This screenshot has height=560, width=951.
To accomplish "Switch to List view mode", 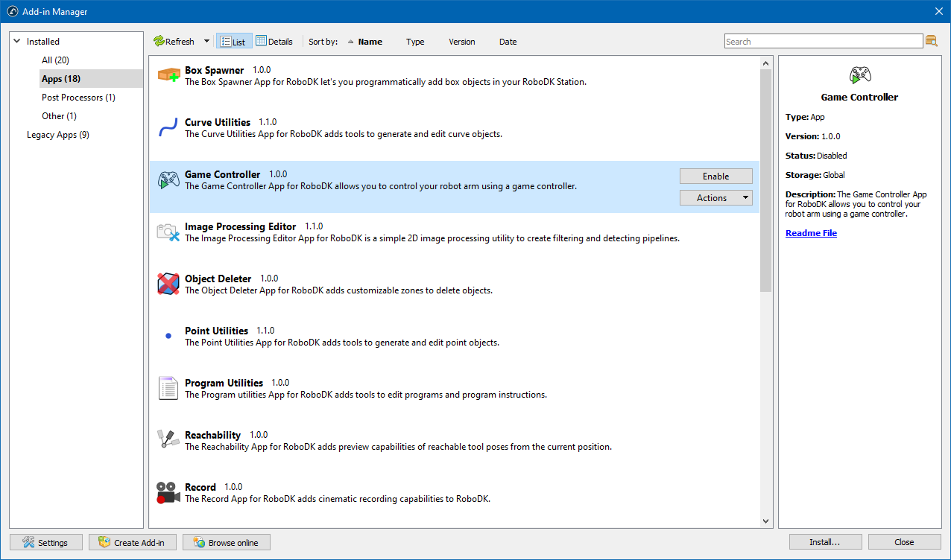I will point(233,42).
